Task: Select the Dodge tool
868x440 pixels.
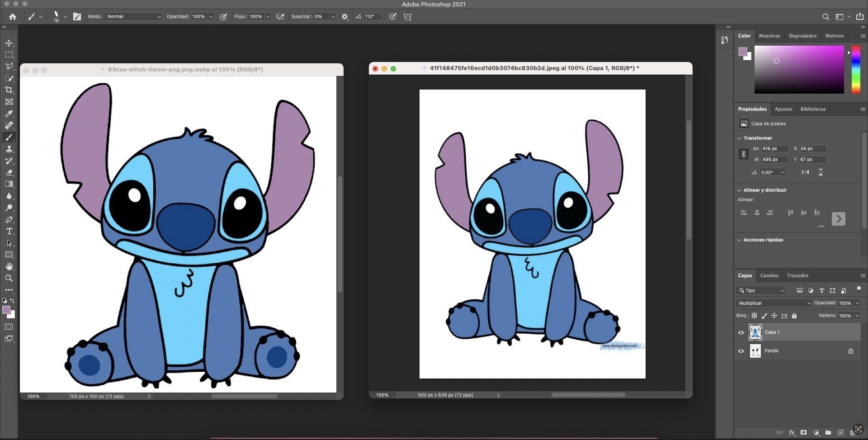Action: (x=9, y=208)
